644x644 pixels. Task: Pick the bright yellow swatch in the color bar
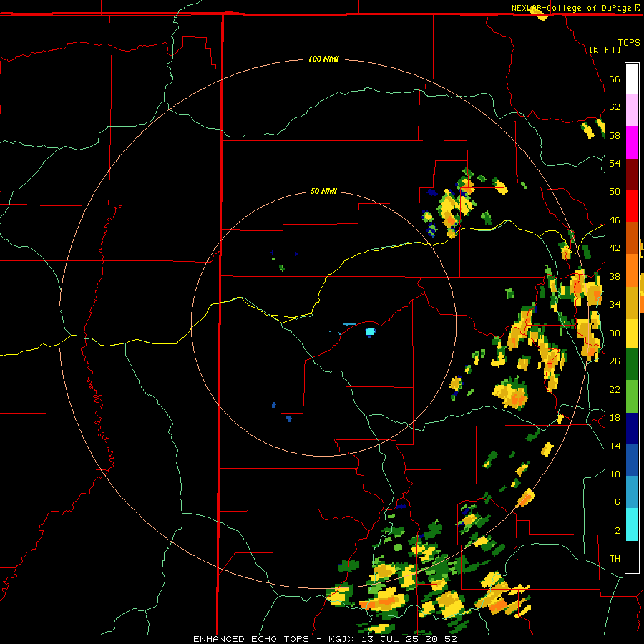click(x=632, y=333)
